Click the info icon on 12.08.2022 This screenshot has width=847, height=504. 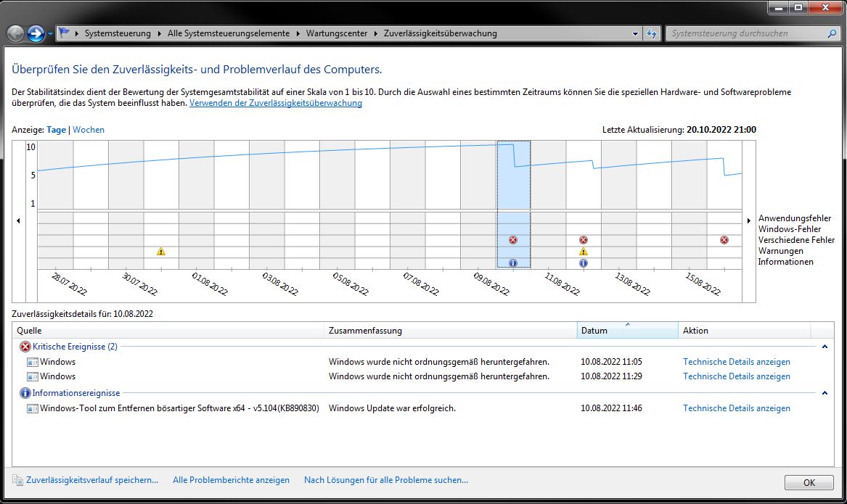[x=584, y=263]
